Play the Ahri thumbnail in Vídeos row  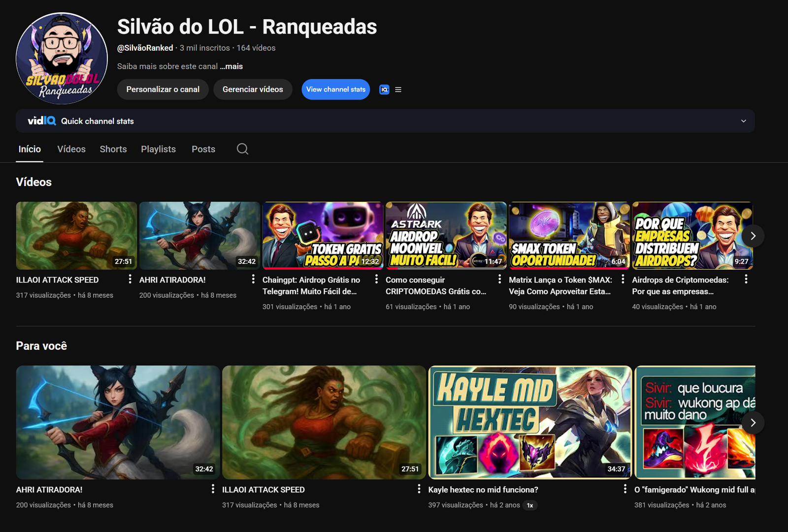point(199,236)
